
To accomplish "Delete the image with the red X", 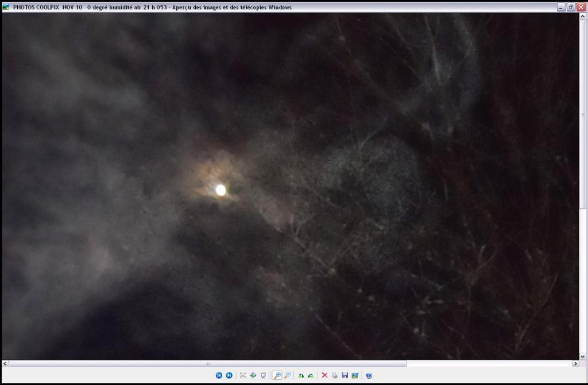I will coord(325,375).
